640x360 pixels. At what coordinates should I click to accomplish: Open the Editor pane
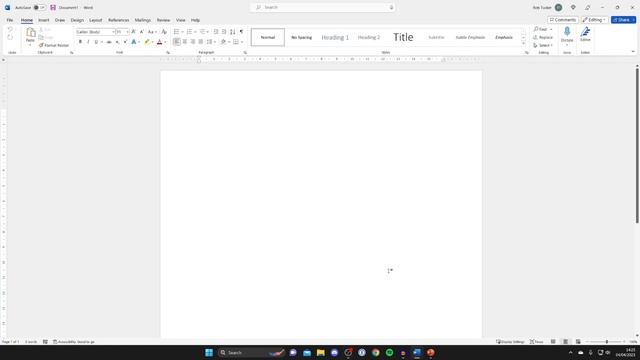pos(585,34)
